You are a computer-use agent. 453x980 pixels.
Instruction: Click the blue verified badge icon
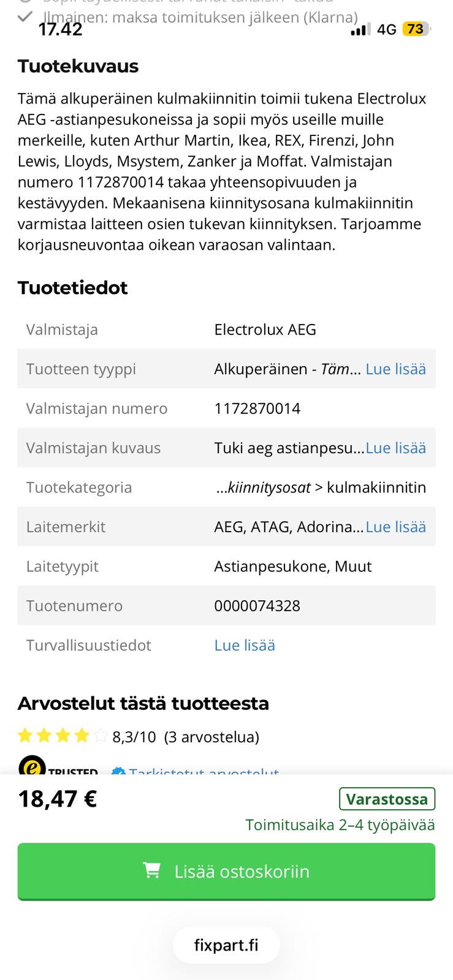click(118, 771)
